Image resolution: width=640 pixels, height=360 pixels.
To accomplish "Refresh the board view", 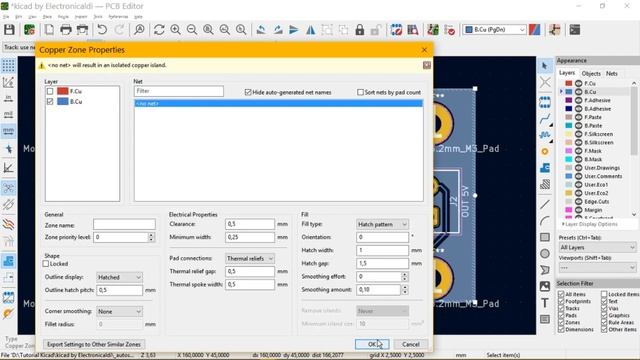I will click(159, 30).
